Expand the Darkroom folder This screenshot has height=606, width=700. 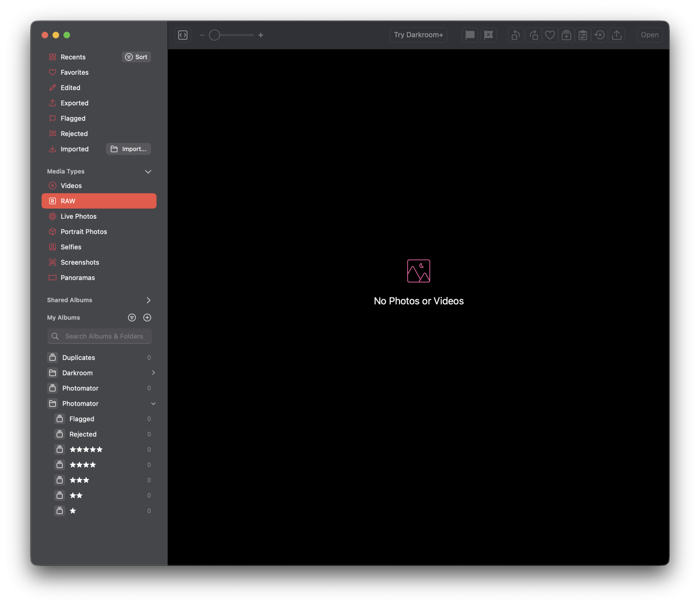153,373
